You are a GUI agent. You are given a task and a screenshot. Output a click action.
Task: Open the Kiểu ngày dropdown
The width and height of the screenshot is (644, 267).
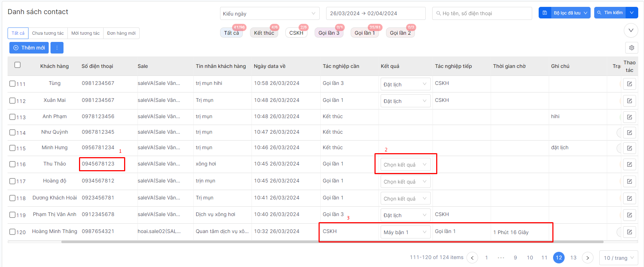click(270, 13)
